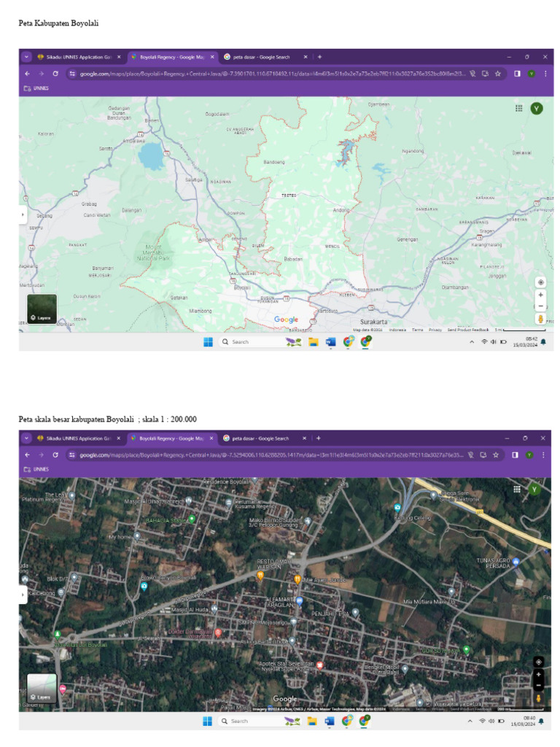Click zoom in plus button on the satellite map
Viewport: 560px width, 747px height.
click(x=539, y=674)
